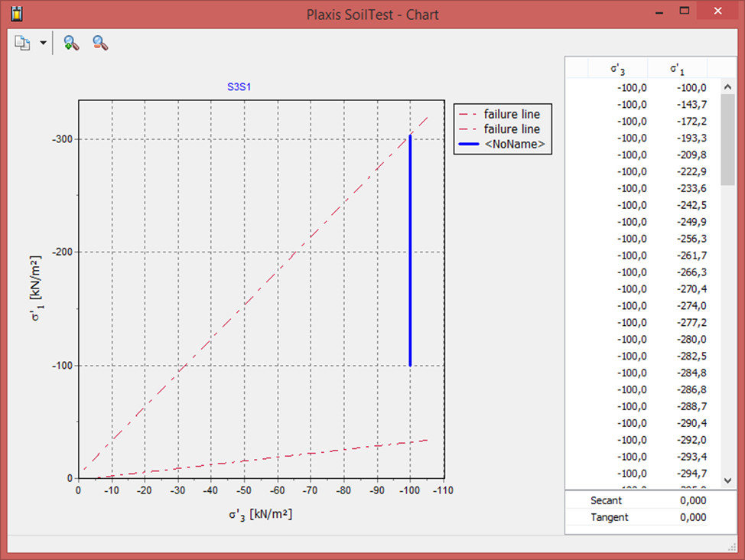
Task: Open the copy options dropdown arrow
Action: pyautogui.click(x=43, y=44)
